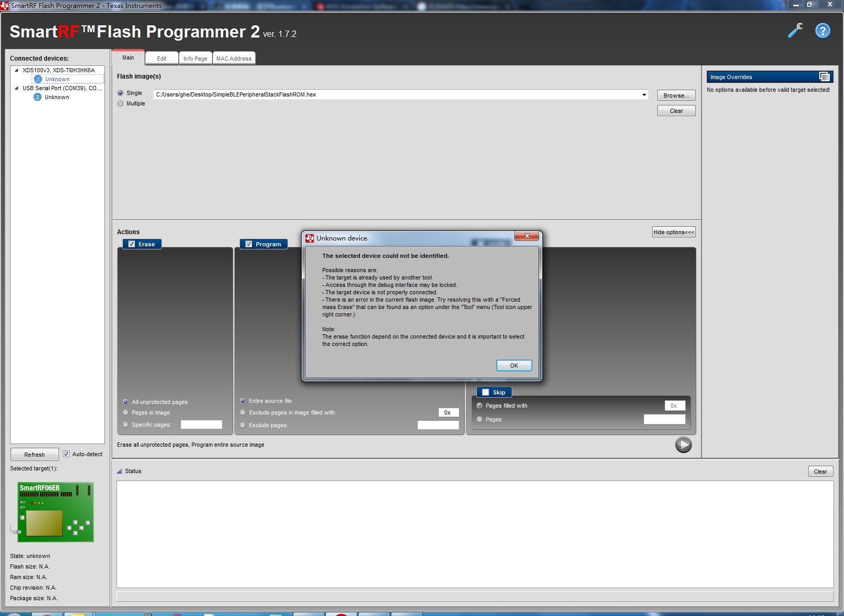Open the Edit tab

click(x=161, y=59)
